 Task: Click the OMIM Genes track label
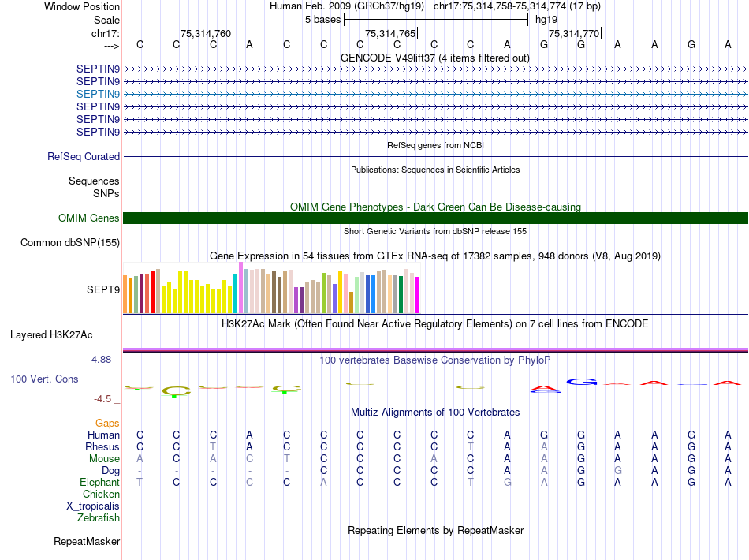click(89, 218)
